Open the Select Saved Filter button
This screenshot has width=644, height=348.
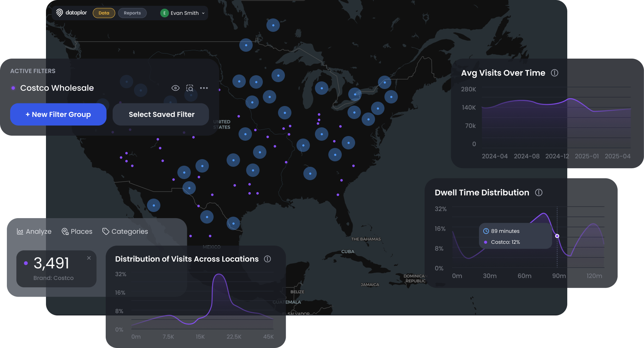coord(161,114)
